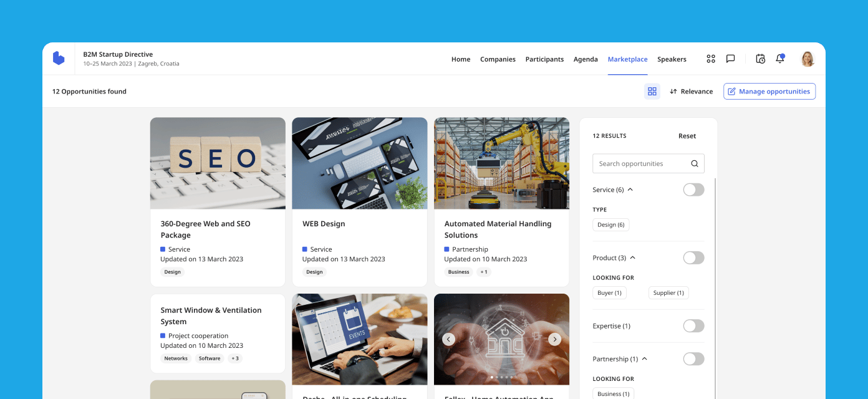Open the notifications bell icon

coord(779,59)
